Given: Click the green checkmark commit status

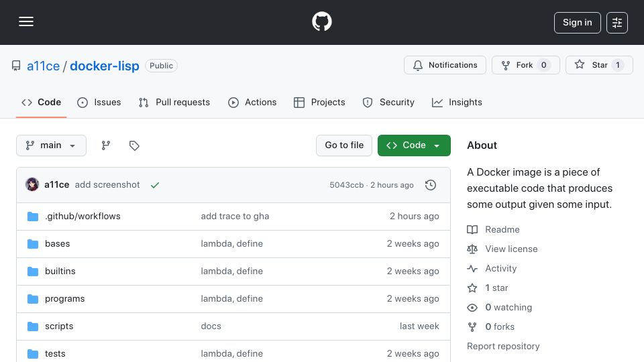Looking at the screenshot, I should coord(155,185).
